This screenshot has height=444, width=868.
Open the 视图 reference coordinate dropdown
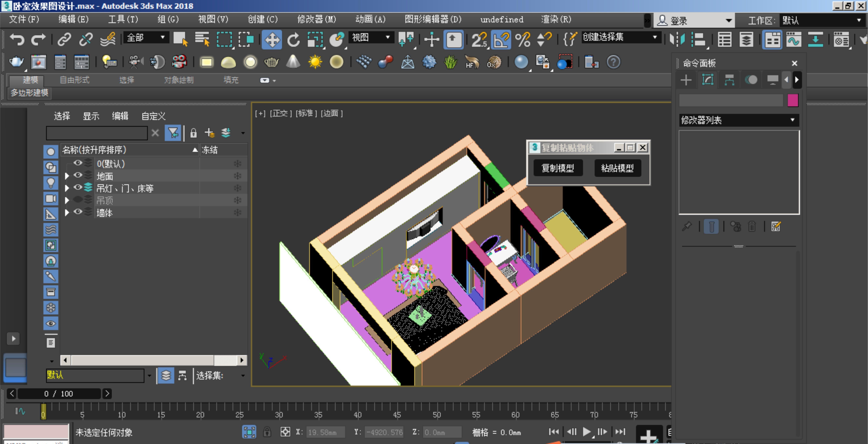[x=371, y=37]
